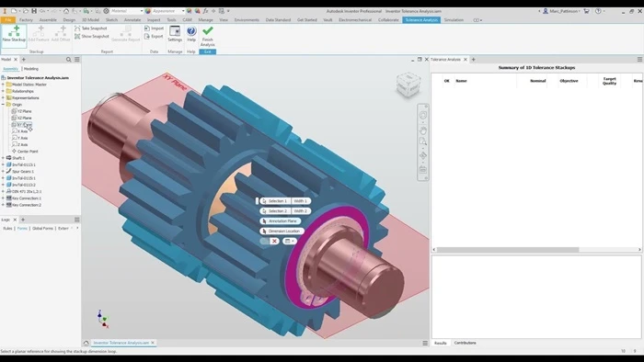The height and width of the screenshot is (362, 644).
Task: Collapse the Origin folder
Action: tap(3, 105)
